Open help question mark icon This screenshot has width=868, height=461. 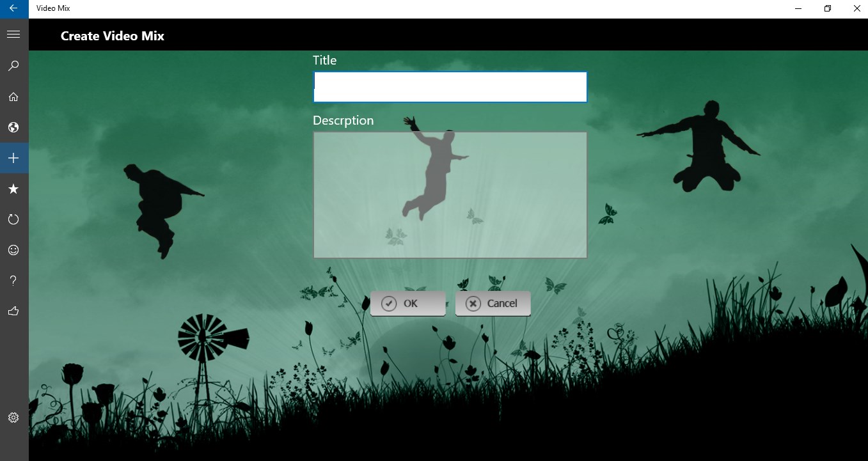click(x=13, y=281)
